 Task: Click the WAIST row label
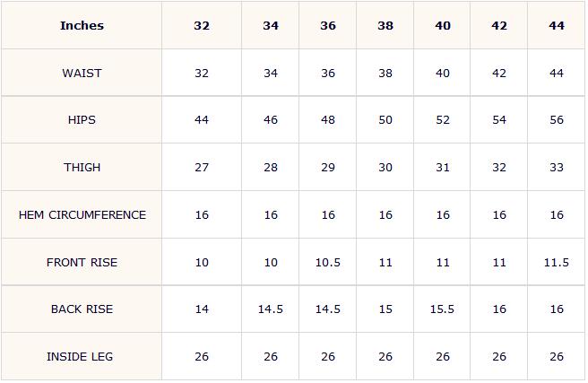(82, 73)
